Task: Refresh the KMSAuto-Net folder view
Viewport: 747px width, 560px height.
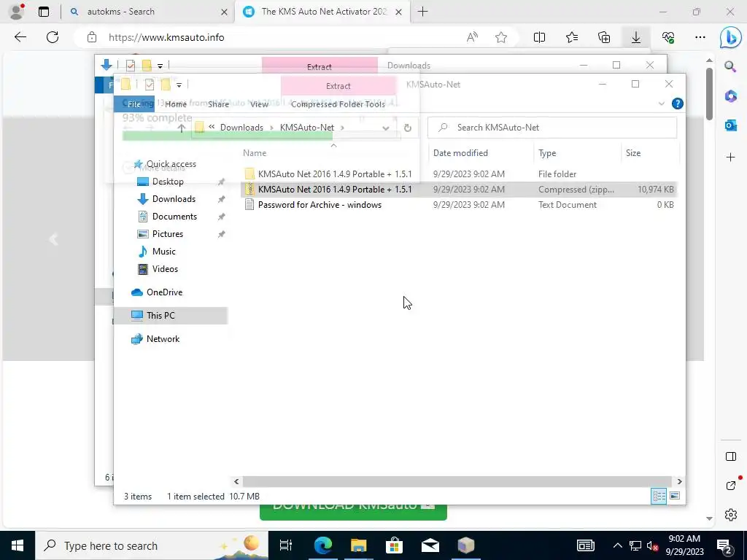Action: (407, 128)
